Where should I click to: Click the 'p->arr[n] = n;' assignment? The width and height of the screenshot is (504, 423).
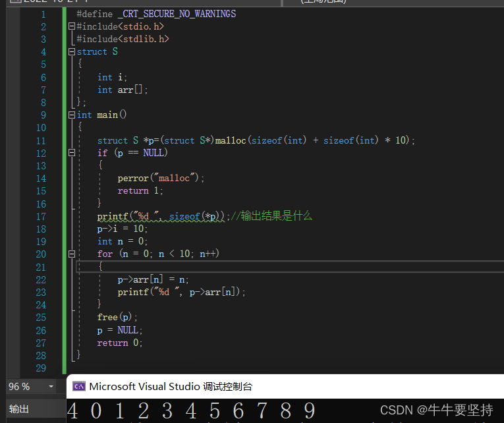[153, 279]
